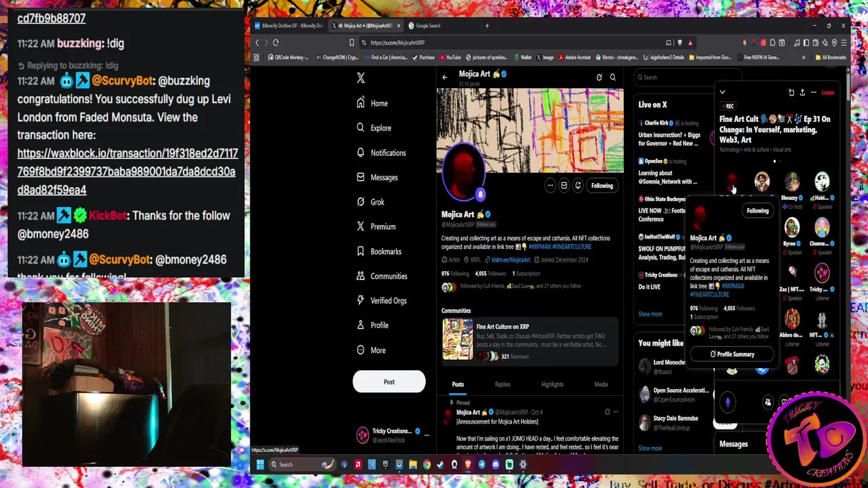
Task: Click Show more under You might like
Action: coord(650,448)
